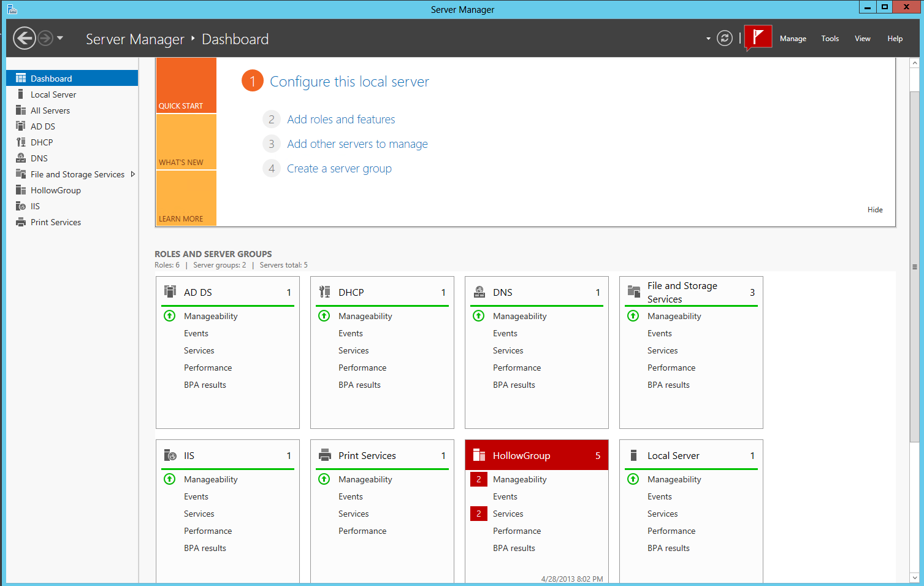This screenshot has width=924, height=586.
Task: Expand File and Storage Services sidebar arrow
Action: pos(132,174)
